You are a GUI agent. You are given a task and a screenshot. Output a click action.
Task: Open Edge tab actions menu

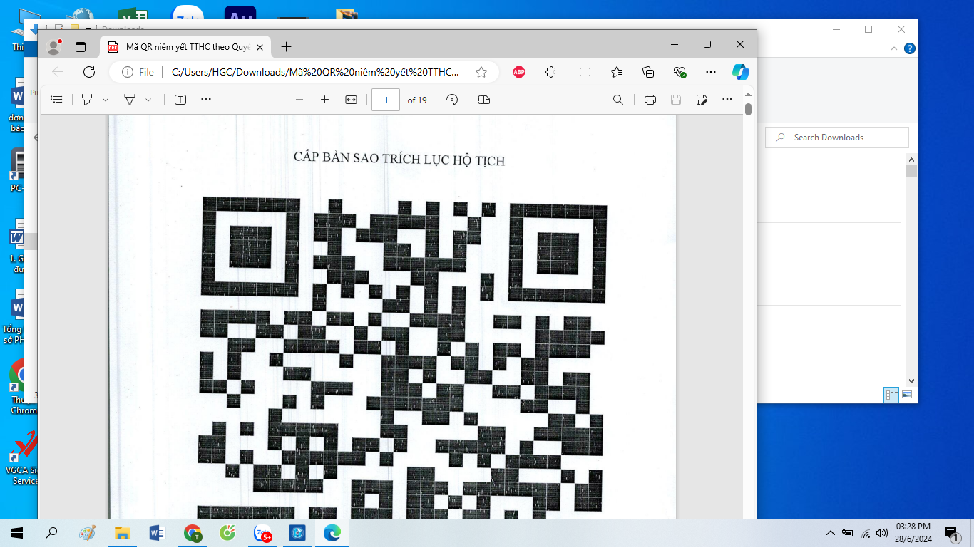point(81,47)
